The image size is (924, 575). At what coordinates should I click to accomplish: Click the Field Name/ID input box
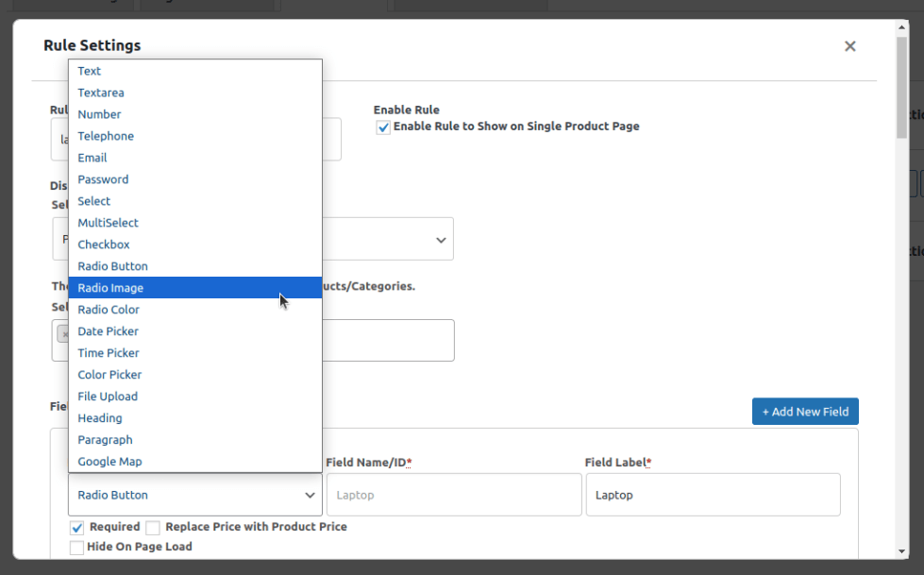(453, 495)
